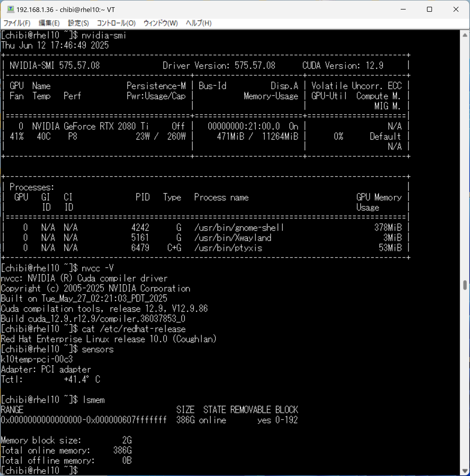
Task: Click the Red Hat Enterprise Linux release line
Action: click(x=109, y=339)
